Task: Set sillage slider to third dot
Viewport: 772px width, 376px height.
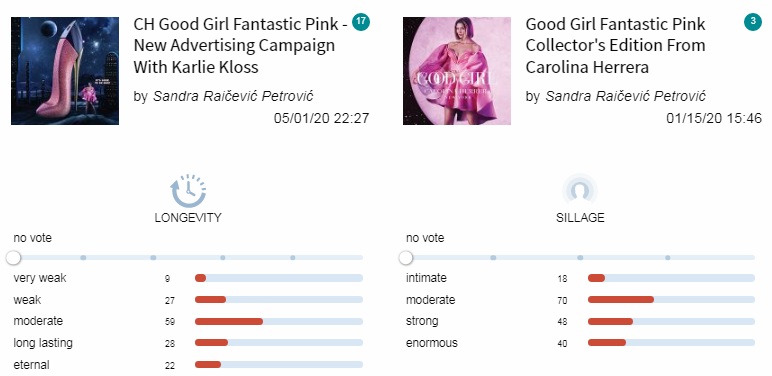Action: [668, 257]
